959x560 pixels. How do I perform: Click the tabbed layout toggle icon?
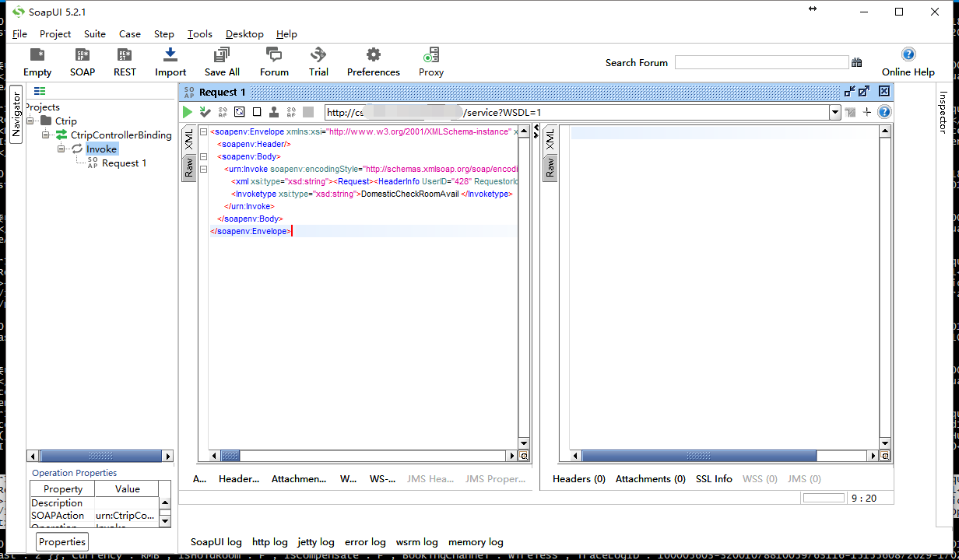[x=850, y=112]
